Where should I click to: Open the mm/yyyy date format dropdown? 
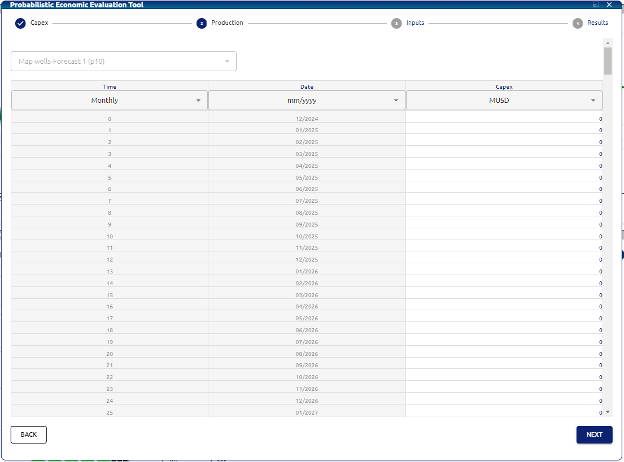coord(306,100)
